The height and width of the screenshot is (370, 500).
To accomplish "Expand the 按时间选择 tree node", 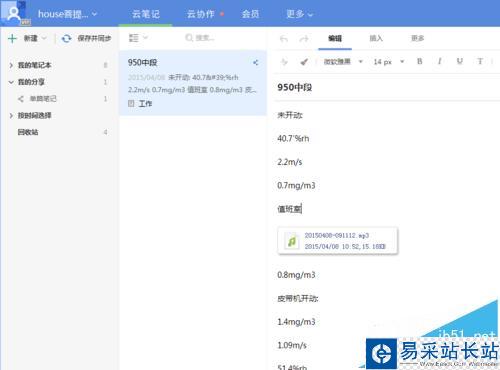I will click(11, 116).
